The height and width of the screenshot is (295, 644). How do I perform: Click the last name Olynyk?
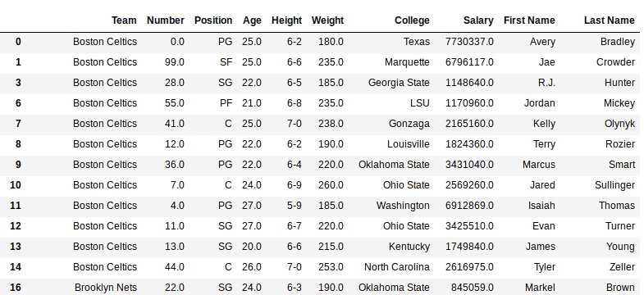(619, 124)
